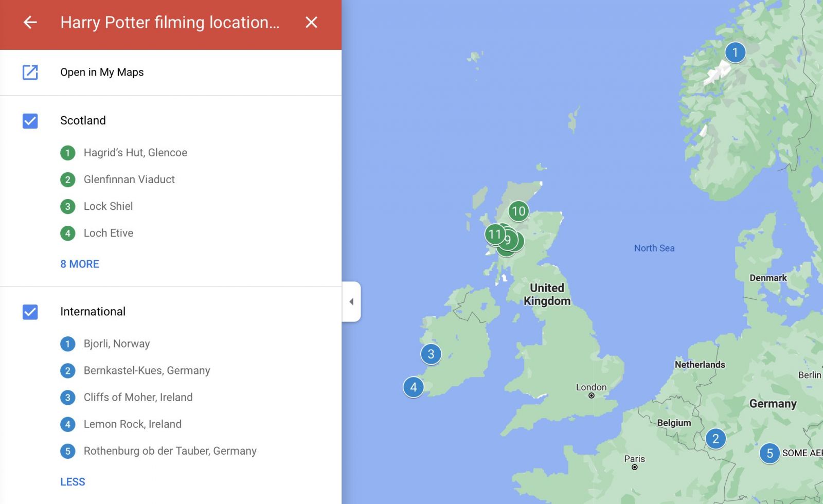Collapse the side panel with arrow tab

[x=351, y=301]
